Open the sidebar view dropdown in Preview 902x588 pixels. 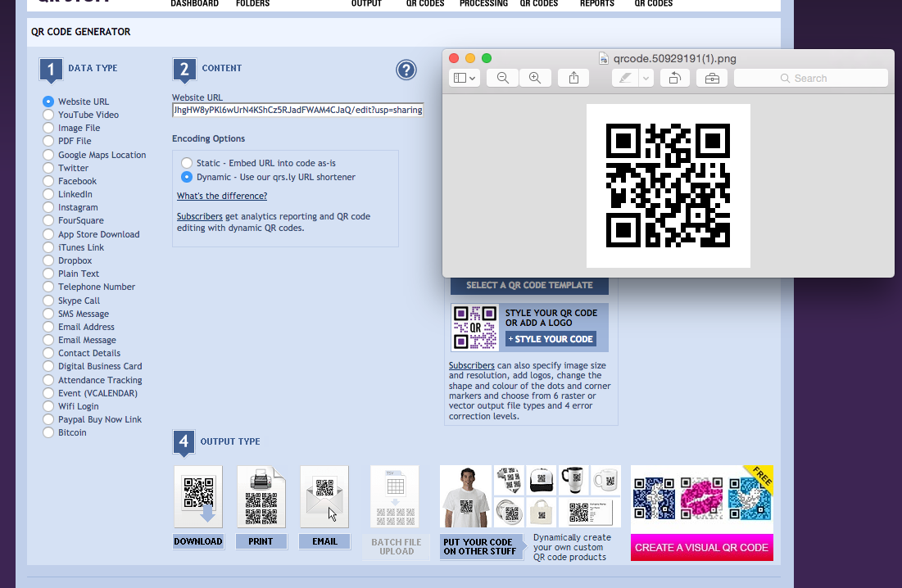pyautogui.click(x=465, y=78)
